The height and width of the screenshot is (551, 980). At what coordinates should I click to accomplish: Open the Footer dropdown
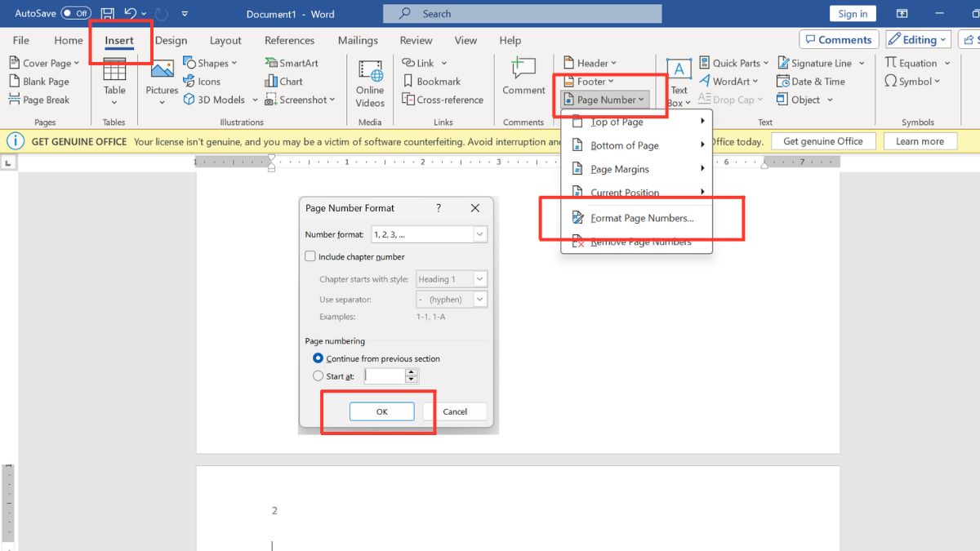[589, 82]
